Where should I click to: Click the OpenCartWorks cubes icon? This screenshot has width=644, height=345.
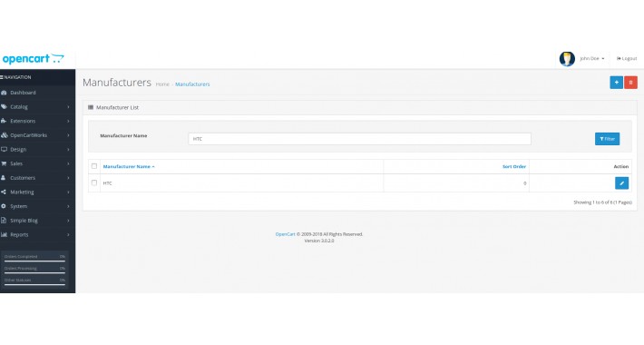pos(5,135)
